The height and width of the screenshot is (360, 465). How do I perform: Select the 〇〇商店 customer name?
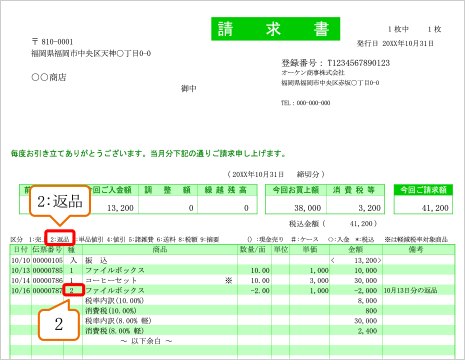pyautogui.click(x=49, y=77)
